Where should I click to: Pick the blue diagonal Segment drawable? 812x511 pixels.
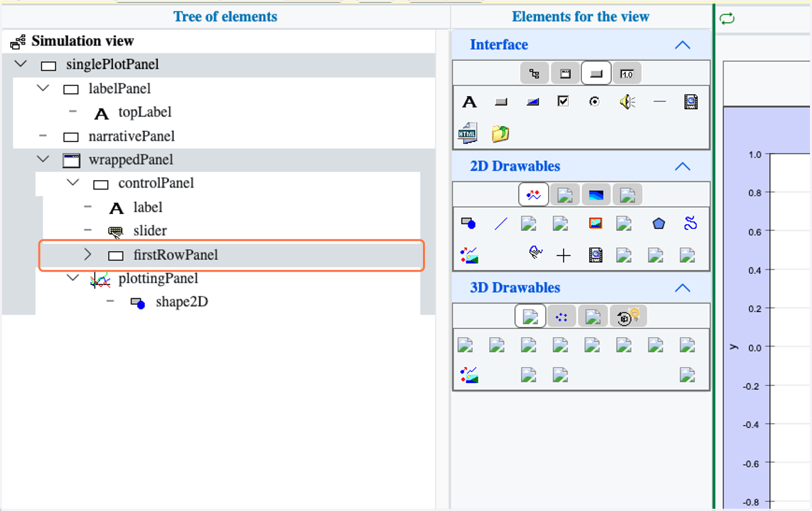(x=501, y=223)
